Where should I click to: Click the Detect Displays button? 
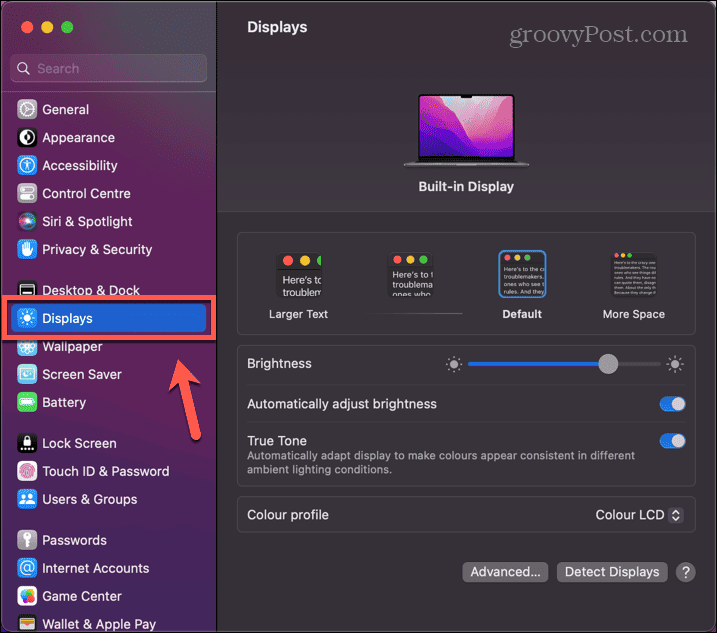pyautogui.click(x=612, y=572)
